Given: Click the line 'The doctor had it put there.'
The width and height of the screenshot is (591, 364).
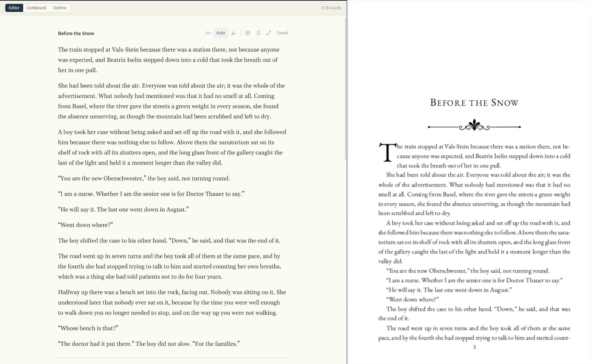Looking at the screenshot, I should pos(149,344).
